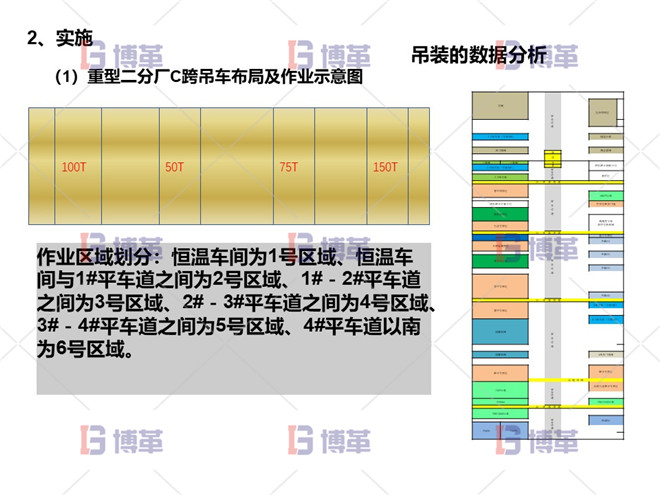Click the '吊装的数据分析' title text
660x495 pixels.
(x=478, y=56)
